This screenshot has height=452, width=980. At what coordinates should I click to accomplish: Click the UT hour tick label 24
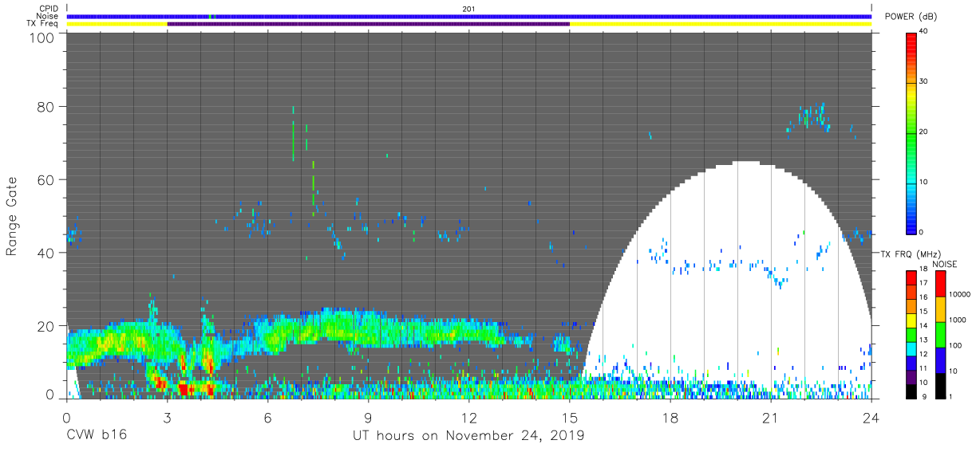871,417
